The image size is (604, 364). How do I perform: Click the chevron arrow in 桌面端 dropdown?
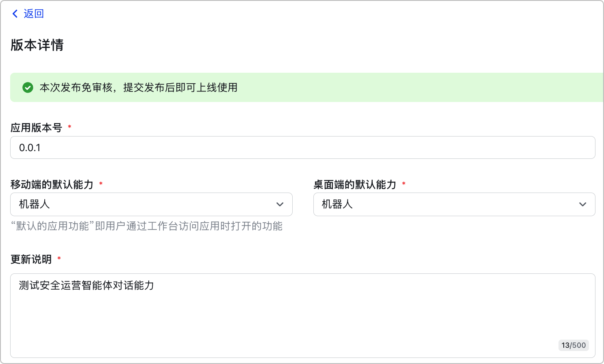click(x=583, y=204)
